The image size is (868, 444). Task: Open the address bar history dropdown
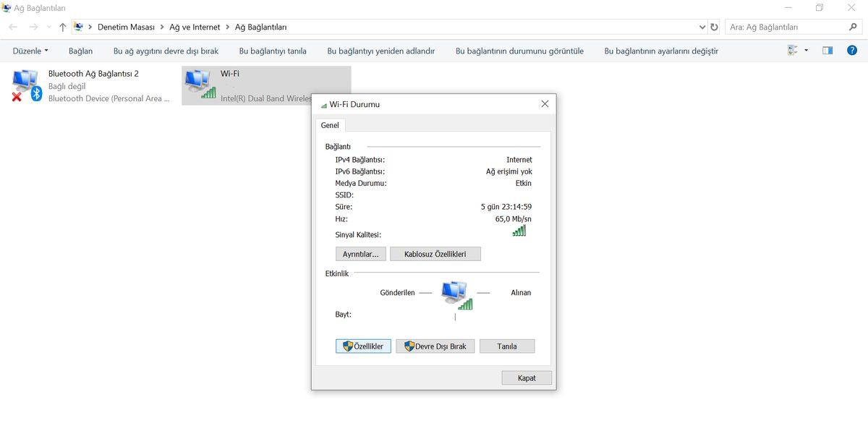click(x=701, y=26)
